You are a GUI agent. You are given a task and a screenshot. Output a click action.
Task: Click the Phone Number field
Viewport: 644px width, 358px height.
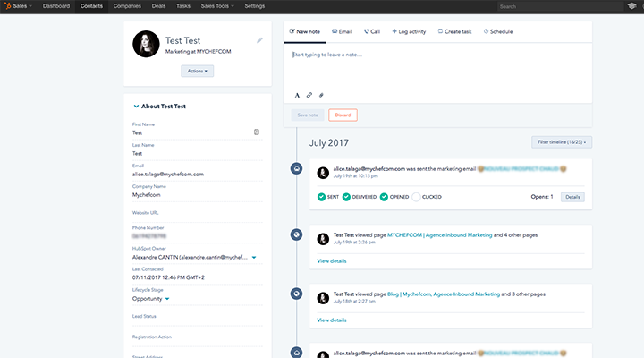(197, 233)
